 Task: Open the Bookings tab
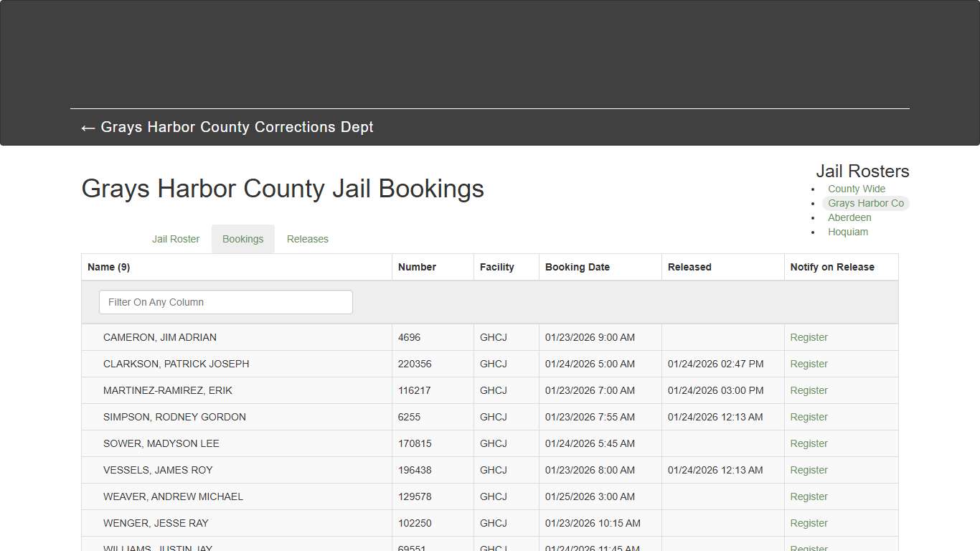tap(242, 238)
